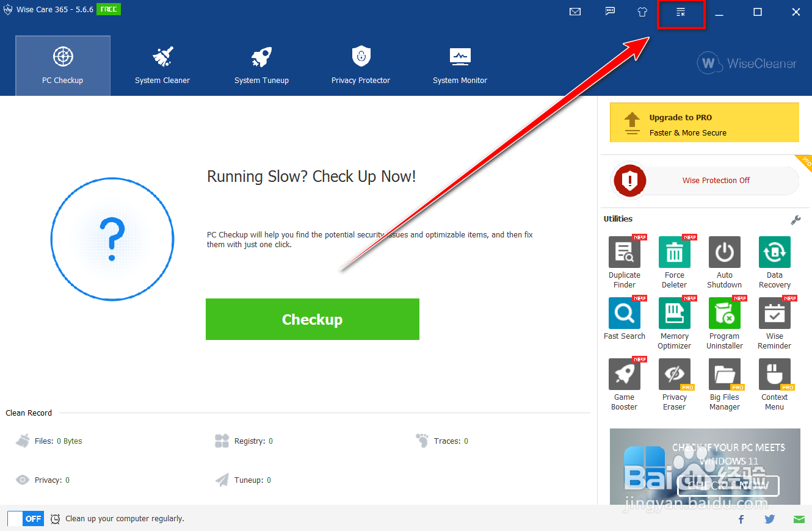Image resolution: width=812 pixels, height=531 pixels.
Task: Switch to System Cleaner tab
Action: (x=162, y=66)
